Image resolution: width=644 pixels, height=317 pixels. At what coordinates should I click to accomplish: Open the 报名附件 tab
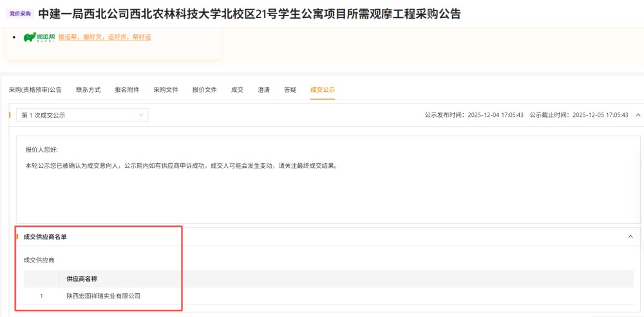(127, 90)
